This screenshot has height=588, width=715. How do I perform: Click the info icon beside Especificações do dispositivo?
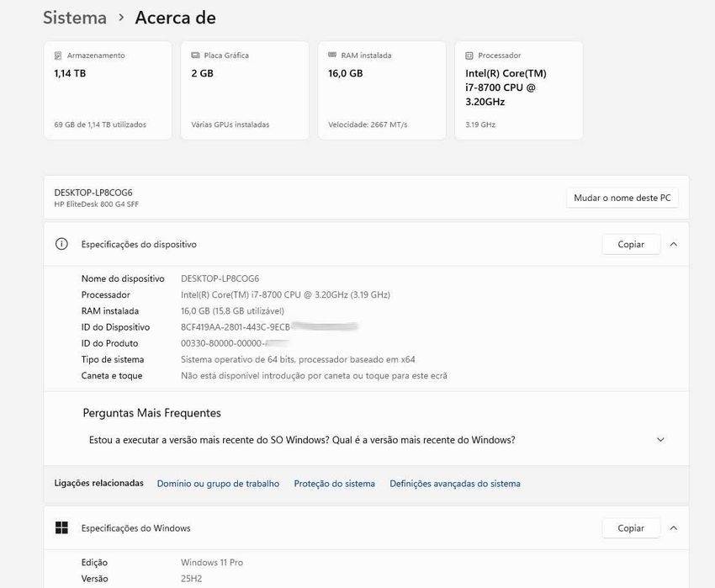pyautogui.click(x=61, y=244)
